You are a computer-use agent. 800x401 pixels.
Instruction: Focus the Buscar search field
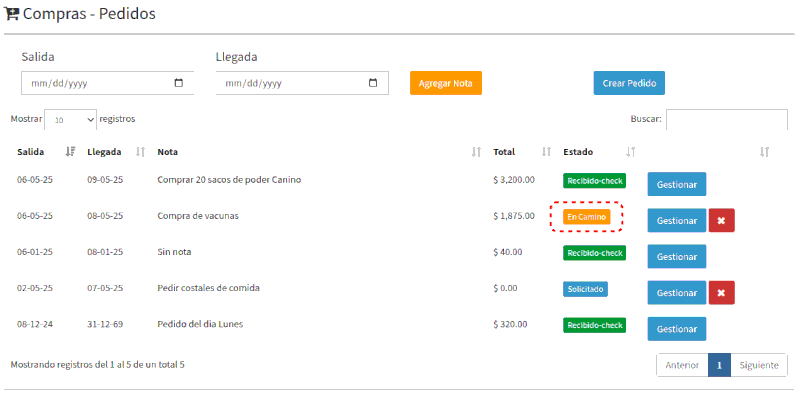coord(727,119)
